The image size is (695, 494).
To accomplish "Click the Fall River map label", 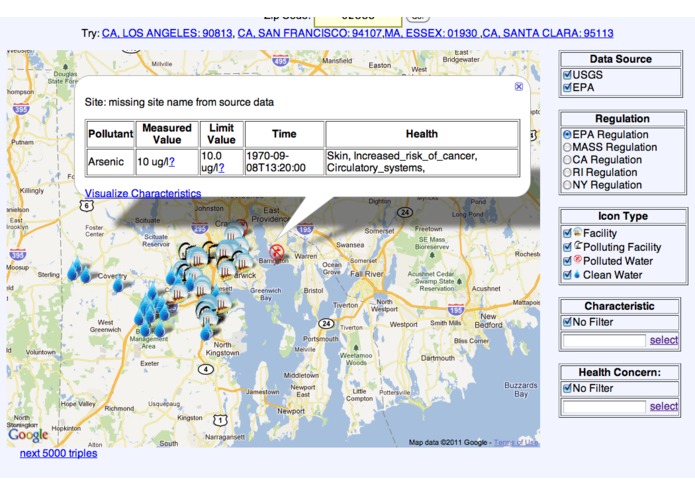I will [366, 274].
